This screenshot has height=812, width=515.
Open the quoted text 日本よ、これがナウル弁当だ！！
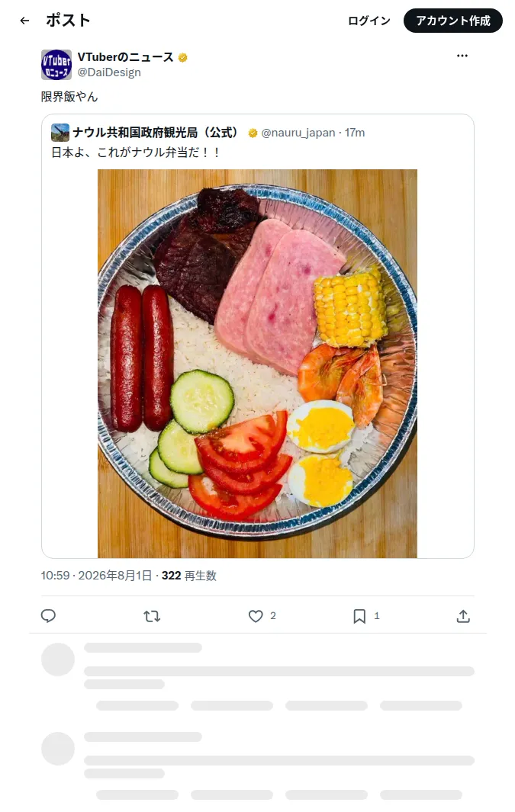(136, 152)
